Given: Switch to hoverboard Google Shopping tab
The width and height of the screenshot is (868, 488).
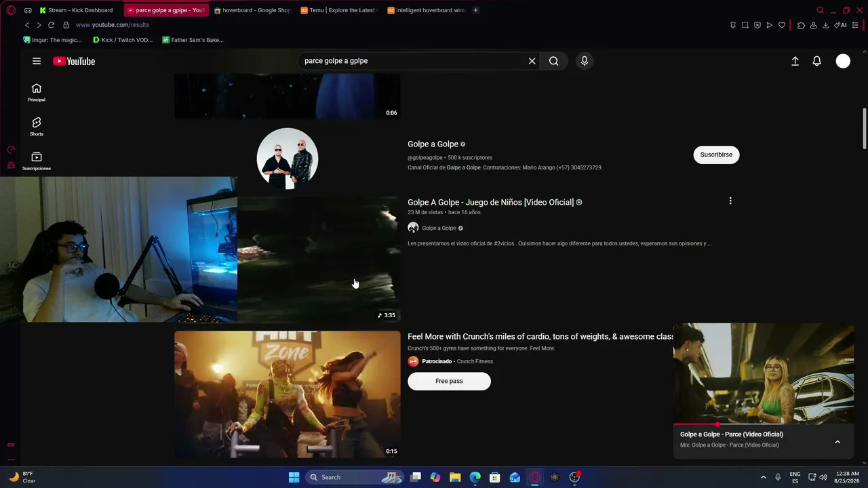Looking at the screenshot, I should (252, 10).
